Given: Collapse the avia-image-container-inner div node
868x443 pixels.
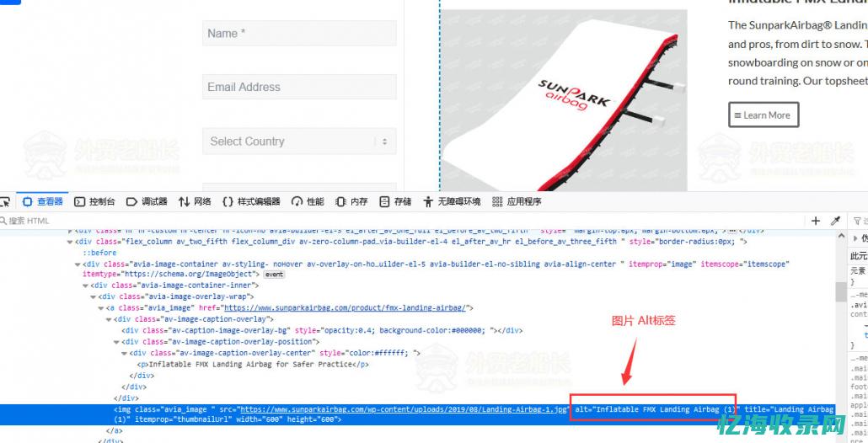Looking at the screenshot, I should point(86,286).
